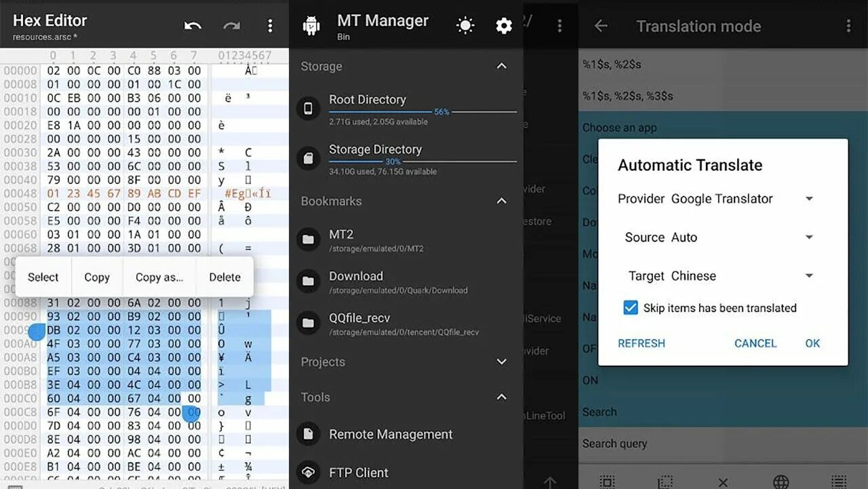Viewport: 868px width, 489px height.
Task: Select the '%1$s, %2$s, %3$s' string row
Action: 723,96
